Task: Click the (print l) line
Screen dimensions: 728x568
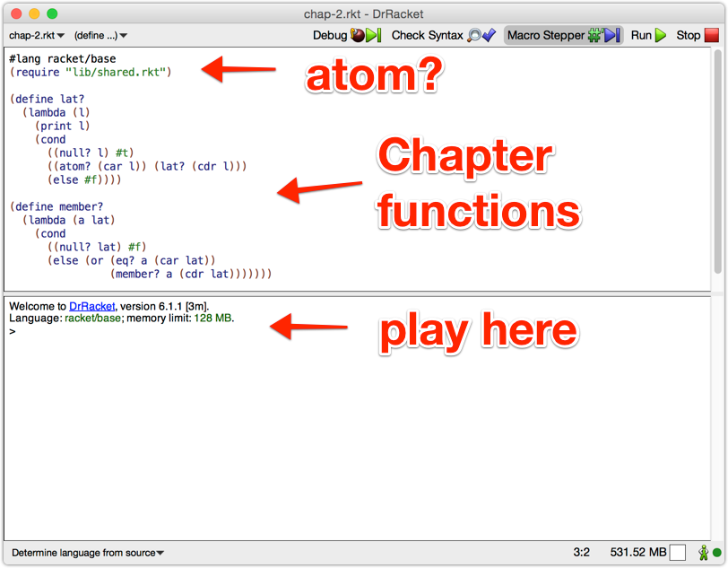Action: pyautogui.click(x=62, y=126)
